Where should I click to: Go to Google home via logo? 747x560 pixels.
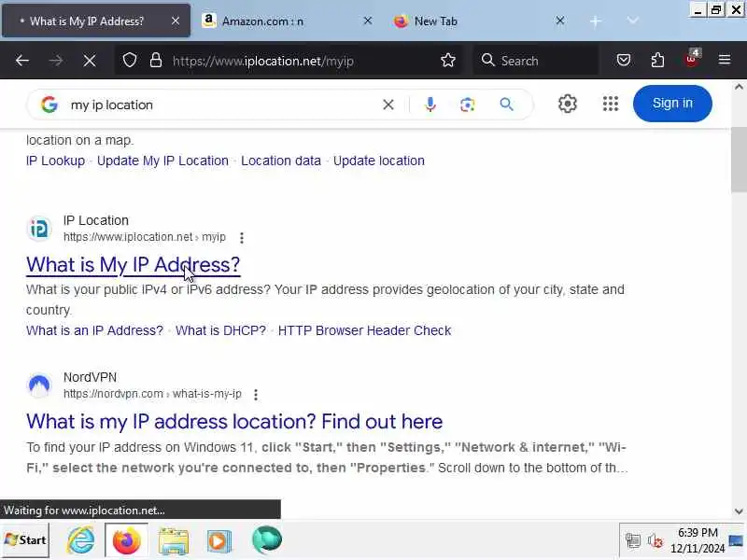(49, 105)
